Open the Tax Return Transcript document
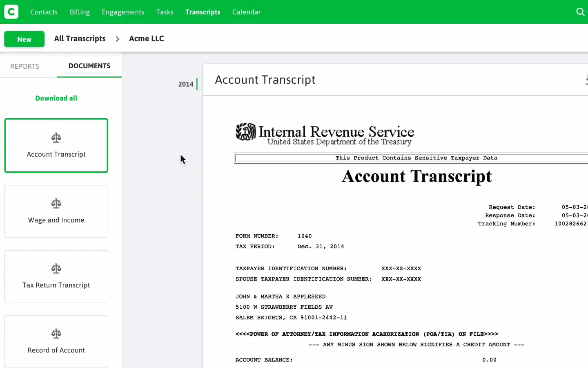 pos(56,276)
